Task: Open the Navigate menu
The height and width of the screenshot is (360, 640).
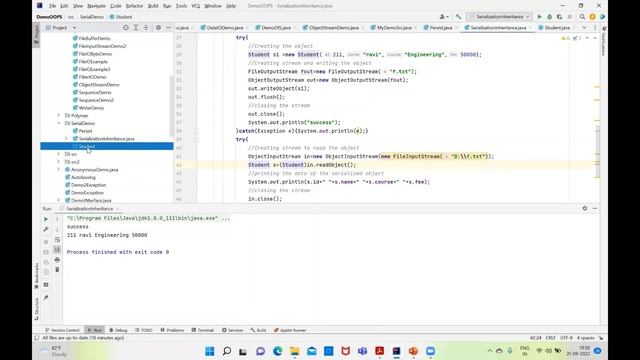Action: [x=97, y=6]
